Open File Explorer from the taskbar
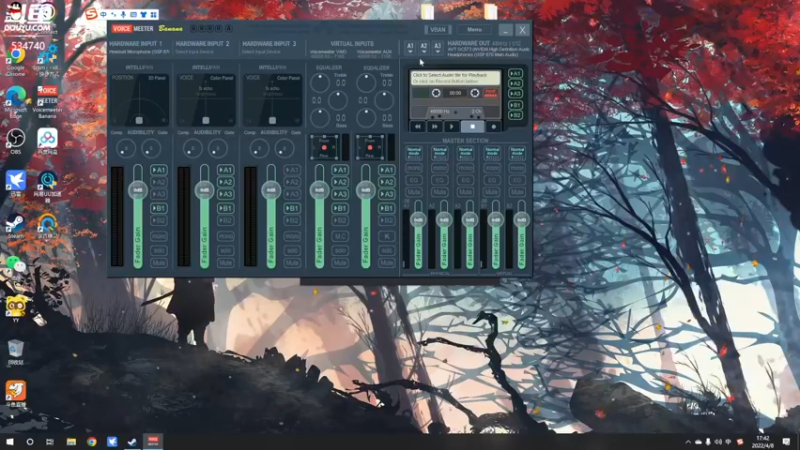Screen dimensions: 800x450 click(x=71, y=442)
